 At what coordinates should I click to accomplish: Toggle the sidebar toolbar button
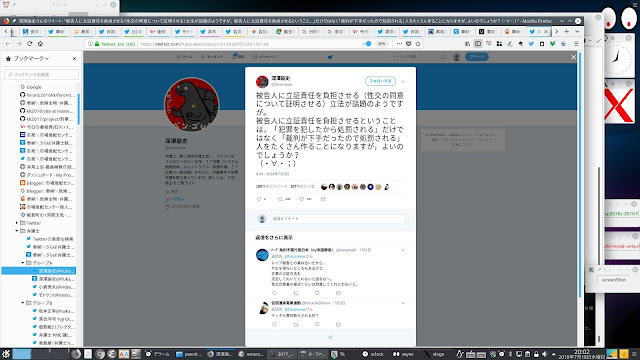(x=478, y=44)
